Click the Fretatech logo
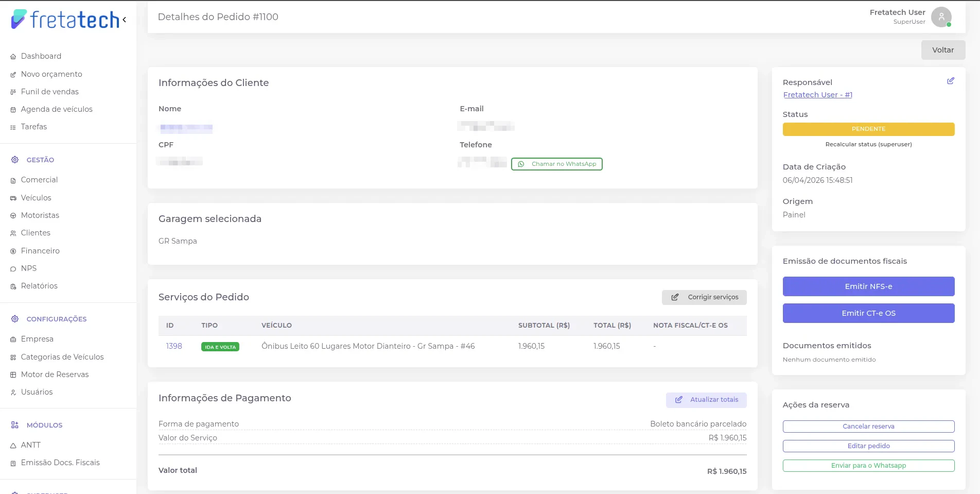This screenshot has height=494, width=980. 65,20
